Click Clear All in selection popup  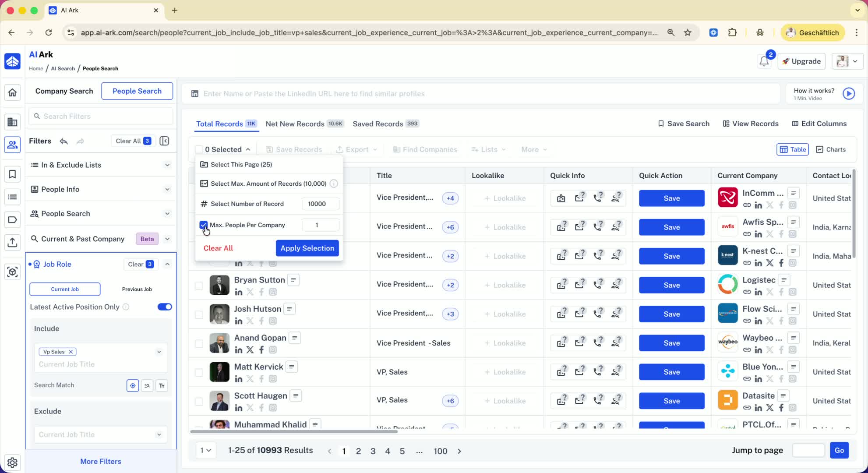coord(218,248)
